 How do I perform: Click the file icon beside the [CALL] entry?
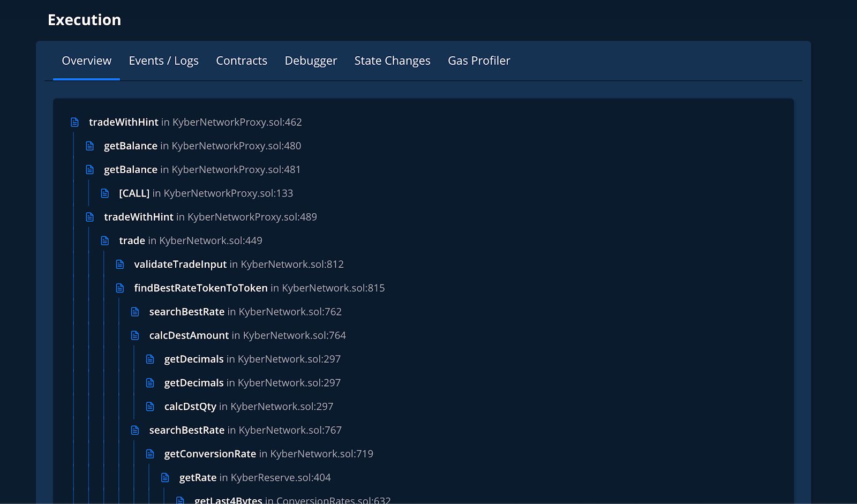tap(105, 193)
